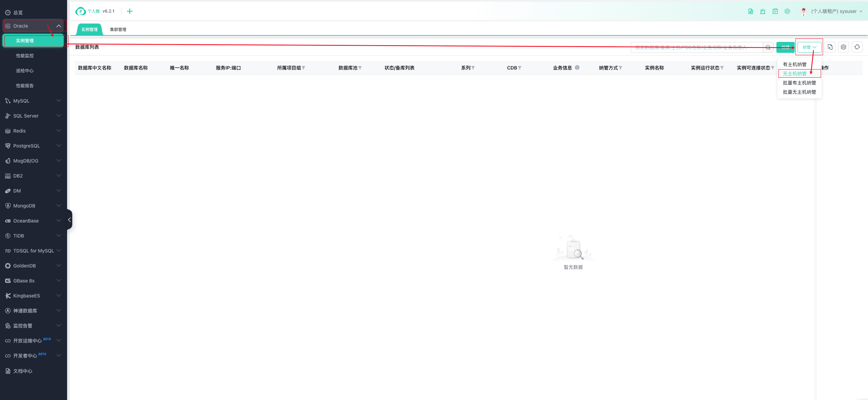Click the refresh icon beside table settings
The width and height of the screenshot is (868, 400).
[x=857, y=47]
